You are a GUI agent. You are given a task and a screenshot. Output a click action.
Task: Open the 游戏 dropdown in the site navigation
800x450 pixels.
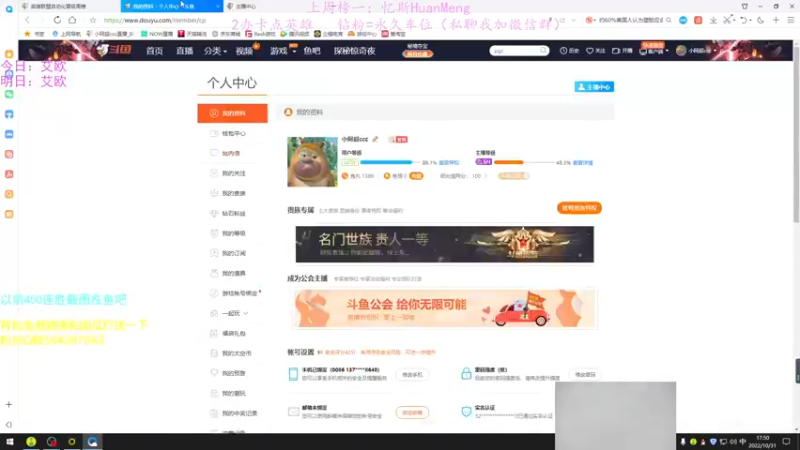[x=283, y=51]
